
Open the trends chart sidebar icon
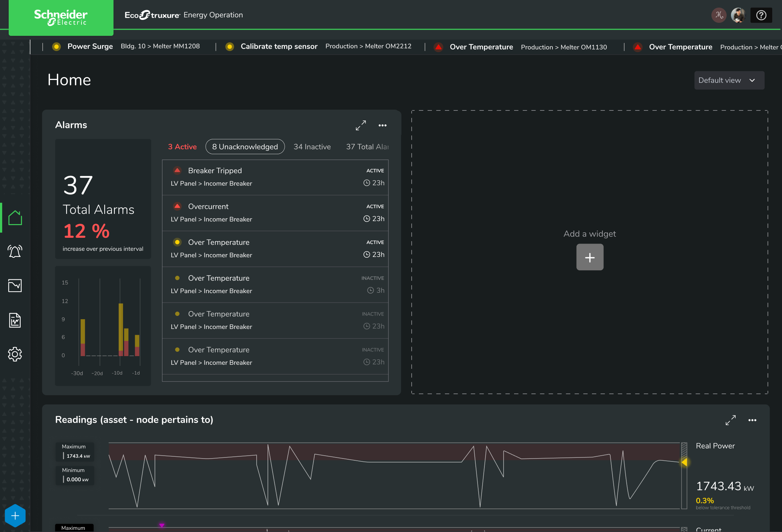(x=15, y=286)
